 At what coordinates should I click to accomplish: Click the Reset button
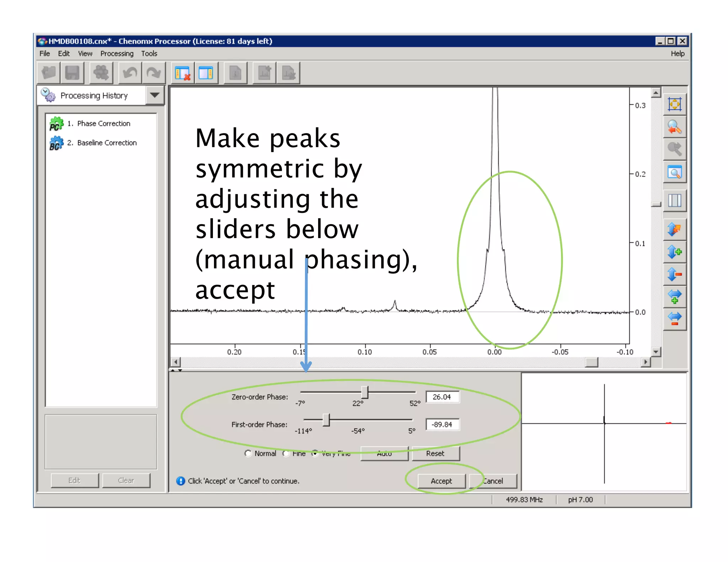pyautogui.click(x=435, y=454)
